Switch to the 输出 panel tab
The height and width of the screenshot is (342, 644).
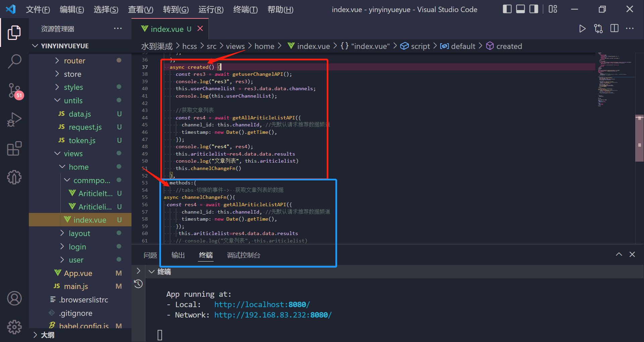click(178, 255)
